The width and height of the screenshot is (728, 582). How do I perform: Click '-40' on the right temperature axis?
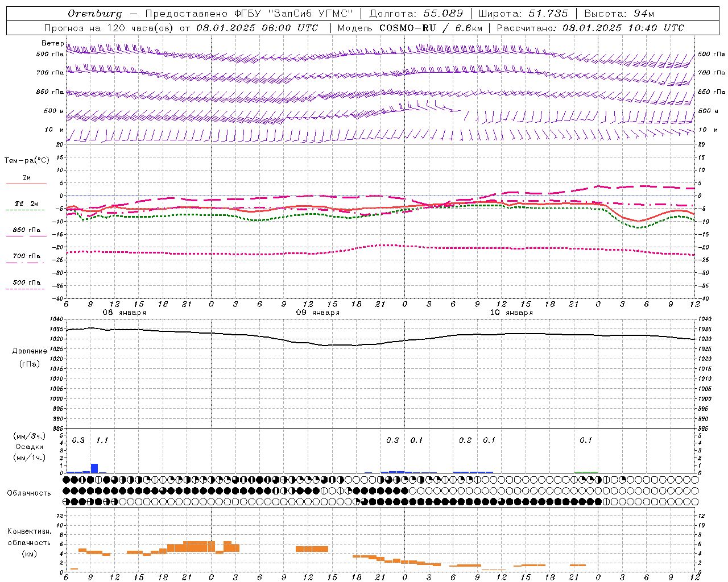pos(704,298)
